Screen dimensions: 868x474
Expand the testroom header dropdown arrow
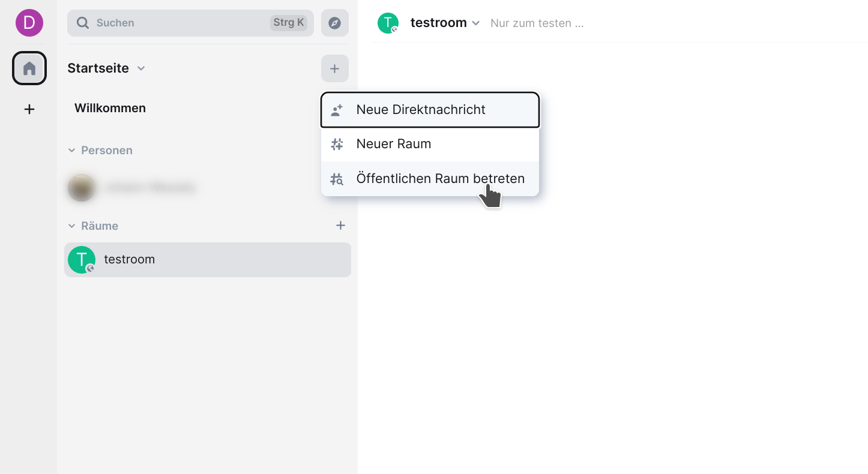[x=476, y=23]
